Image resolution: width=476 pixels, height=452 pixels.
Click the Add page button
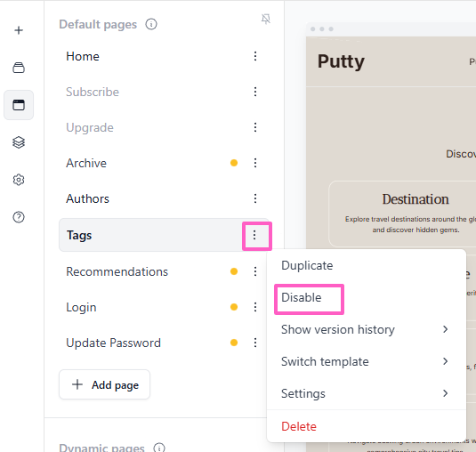[x=104, y=384]
